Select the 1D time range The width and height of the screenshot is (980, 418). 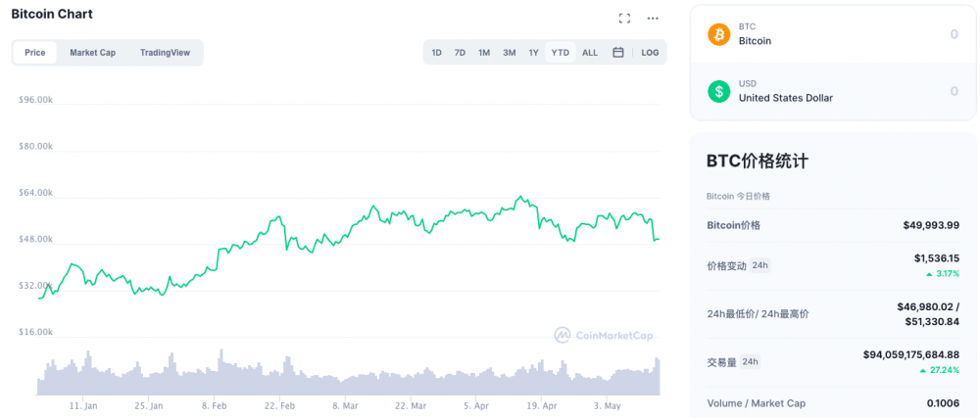click(x=436, y=53)
